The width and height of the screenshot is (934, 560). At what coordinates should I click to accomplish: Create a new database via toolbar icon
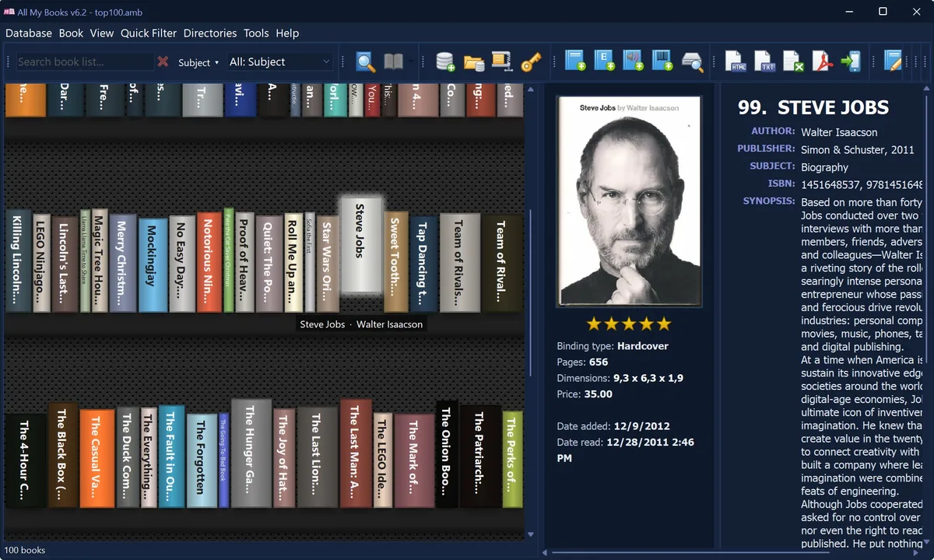coord(445,61)
